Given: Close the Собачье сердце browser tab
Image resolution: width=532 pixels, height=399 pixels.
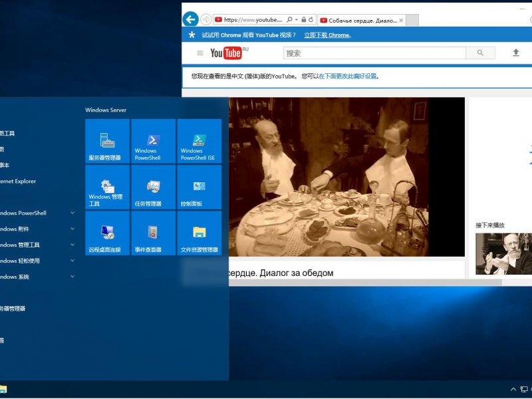Looking at the screenshot, I should pos(401,21).
